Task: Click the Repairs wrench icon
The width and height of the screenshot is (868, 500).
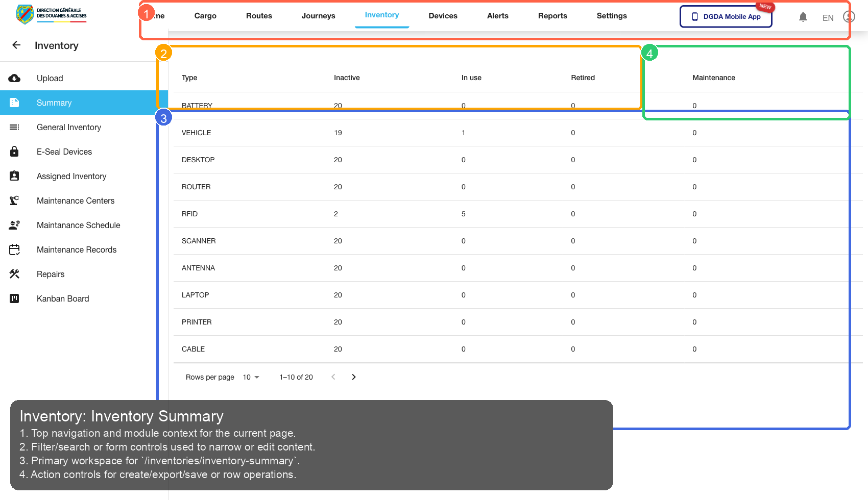Action: 14,274
